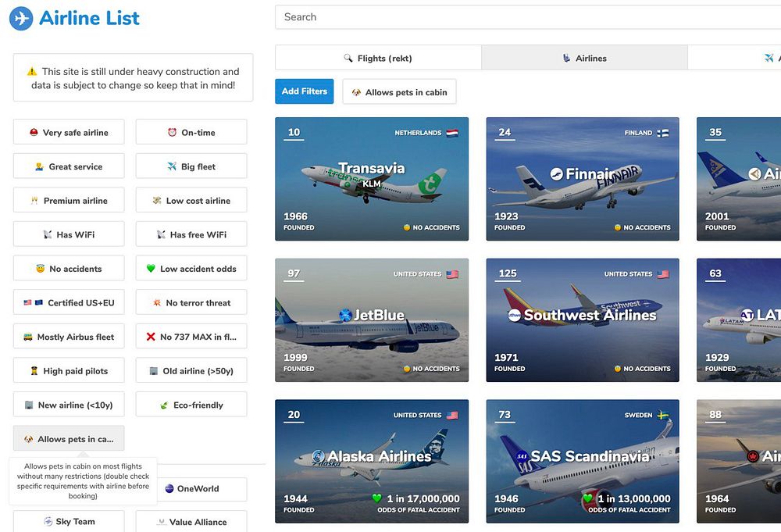Toggle the Eco-friendly filter
The height and width of the screenshot is (532, 781).
pyautogui.click(x=191, y=405)
